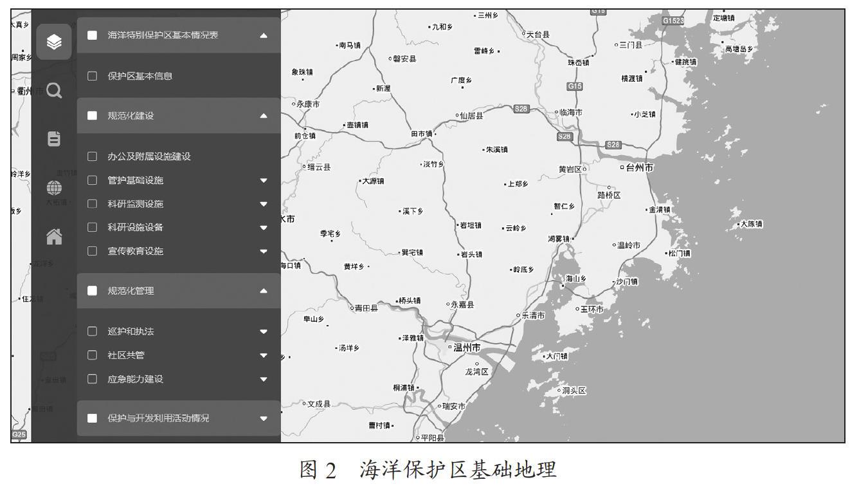The image size is (868, 491).
Task: Check the 科研监测设施 checkbox
Action: tap(92, 204)
